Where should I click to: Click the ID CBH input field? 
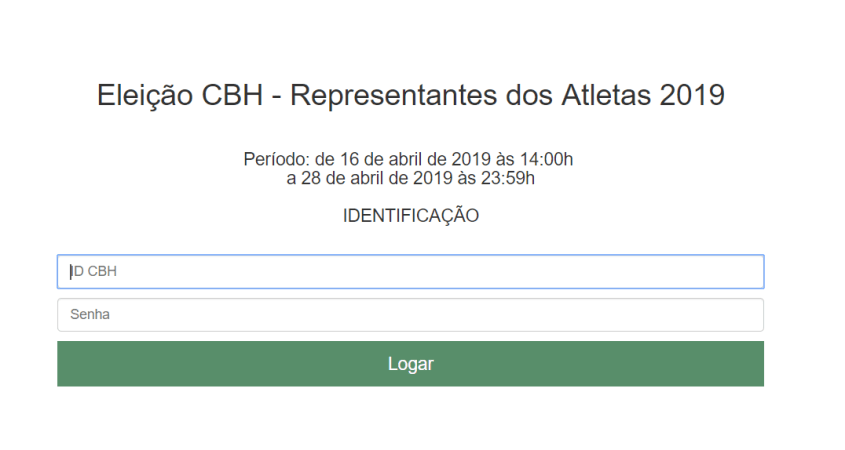point(410,271)
